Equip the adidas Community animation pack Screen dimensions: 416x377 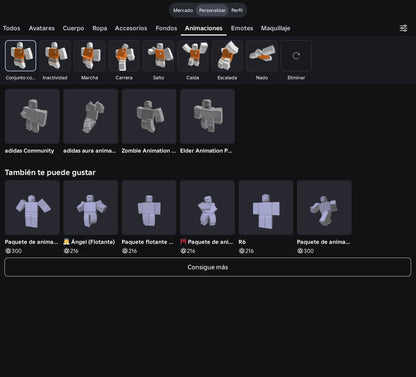(32, 116)
